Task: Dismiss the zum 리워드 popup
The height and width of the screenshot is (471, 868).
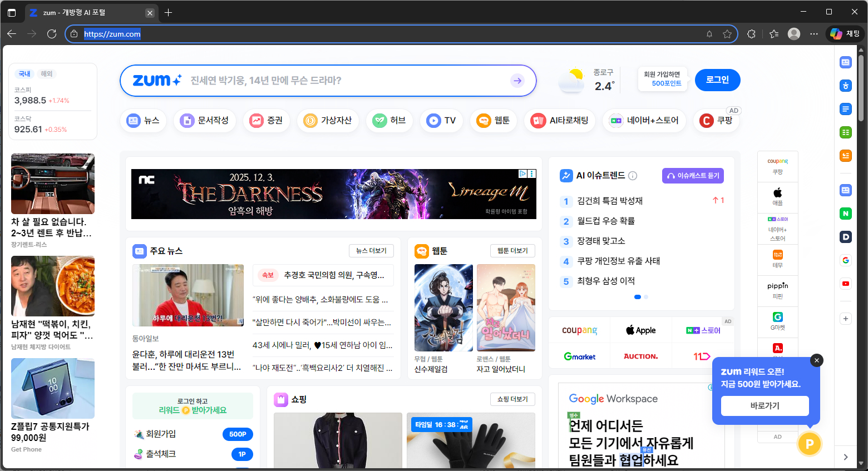Action: [x=816, y=360]
